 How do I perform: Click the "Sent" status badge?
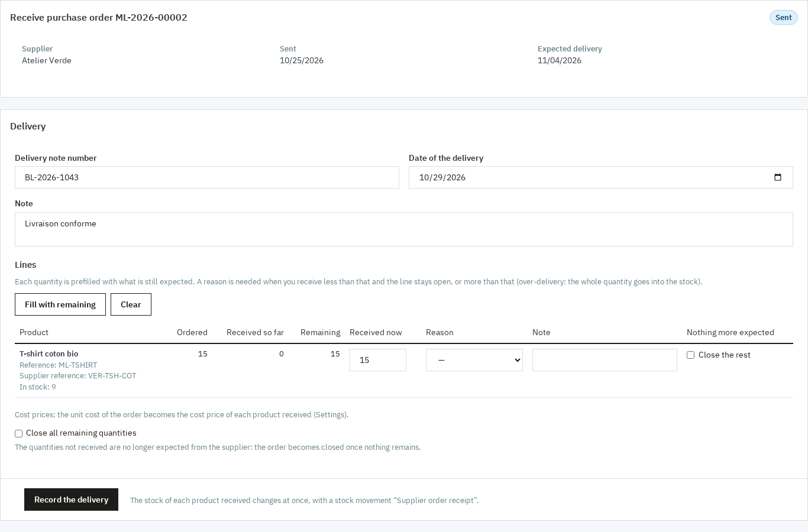tap(783, 18)
